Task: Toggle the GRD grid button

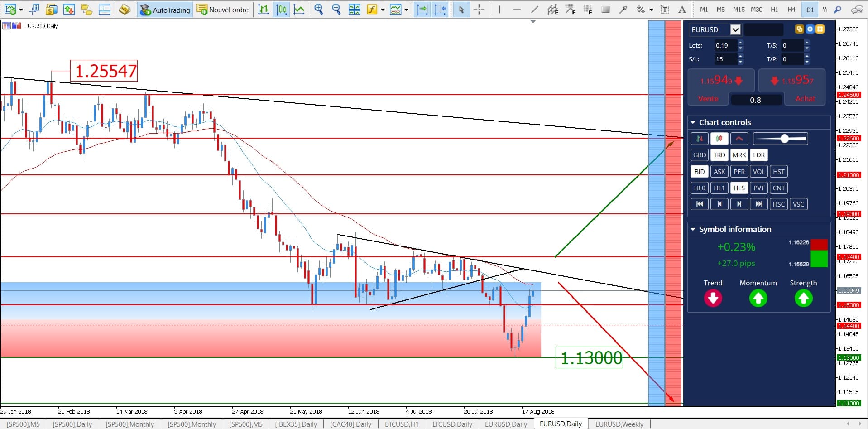Action: (699, 155)
